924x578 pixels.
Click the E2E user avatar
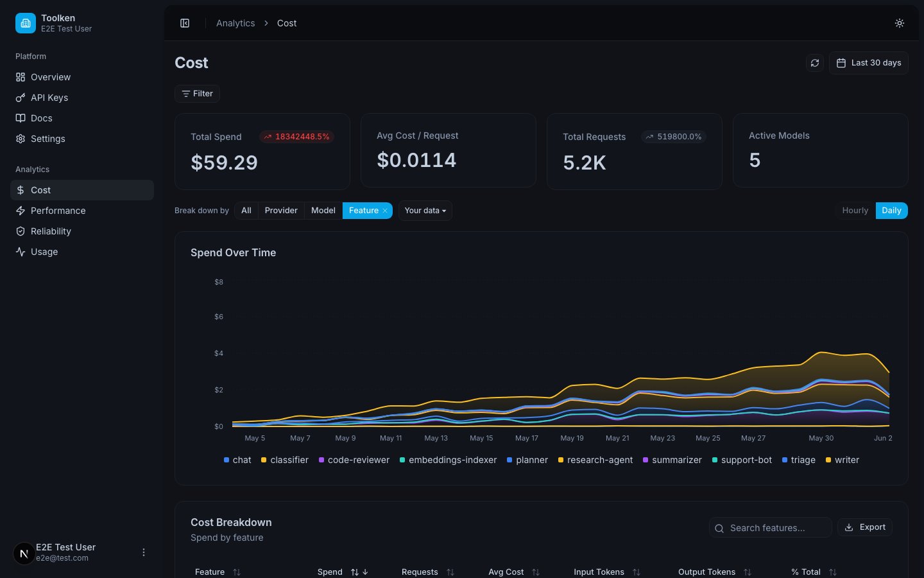click(x=24, y=553)
